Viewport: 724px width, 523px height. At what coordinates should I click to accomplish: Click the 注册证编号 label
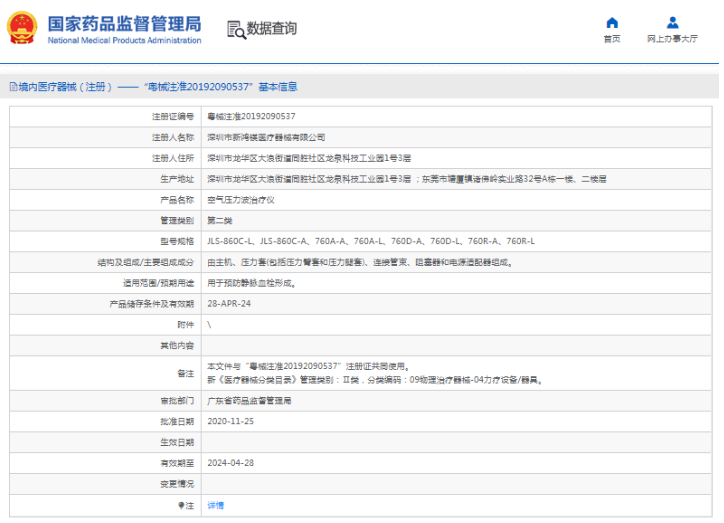[173, 116]
